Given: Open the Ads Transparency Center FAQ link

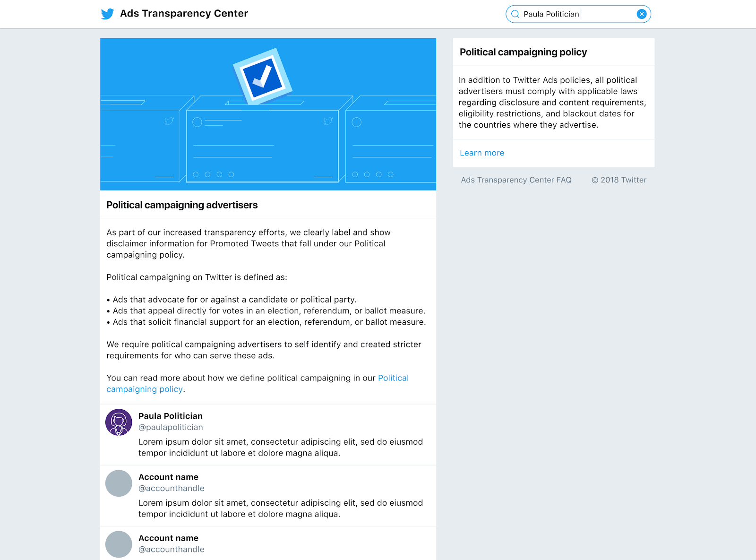Looking at the screenshot, I should (516, 180).
